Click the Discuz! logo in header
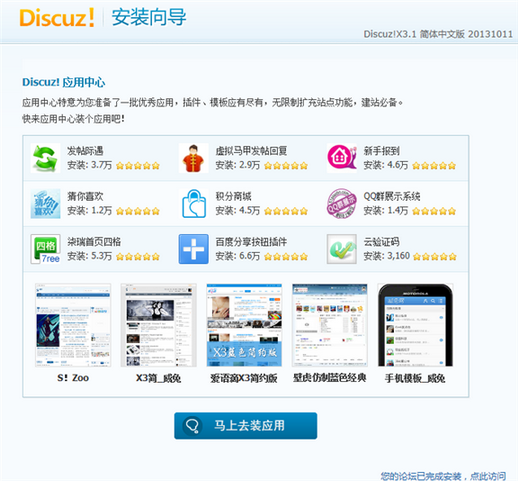 tap(57, 17)
